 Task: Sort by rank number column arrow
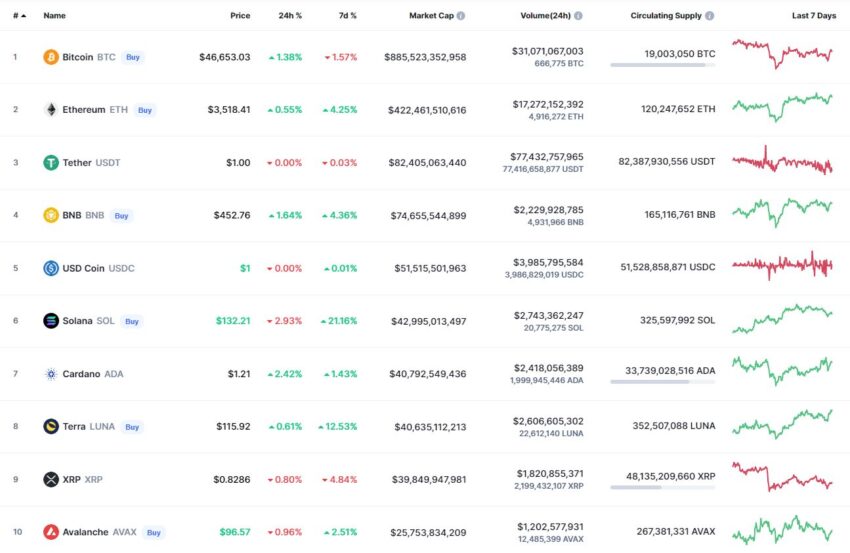pos(23,16)
